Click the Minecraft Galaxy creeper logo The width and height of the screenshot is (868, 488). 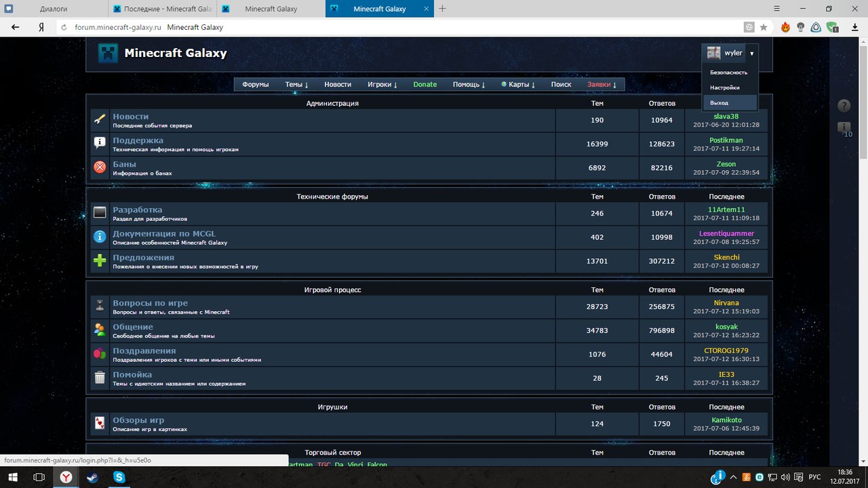(108, 54)
